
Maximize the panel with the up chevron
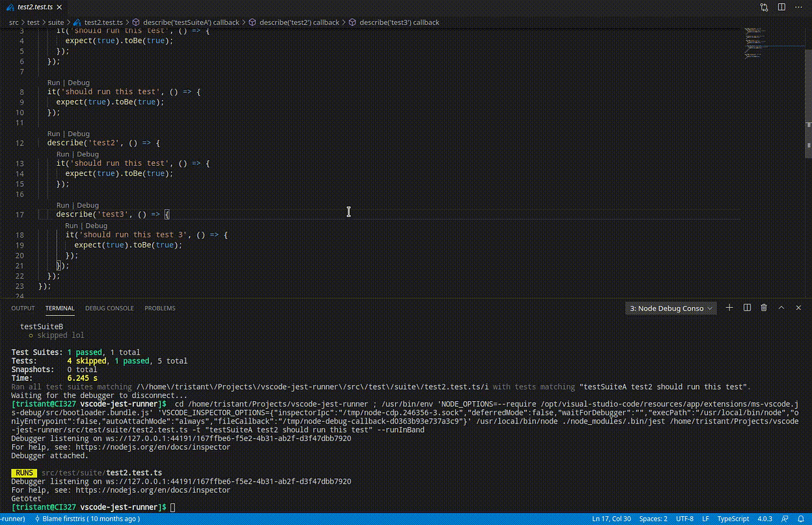[x=781, y=308]
